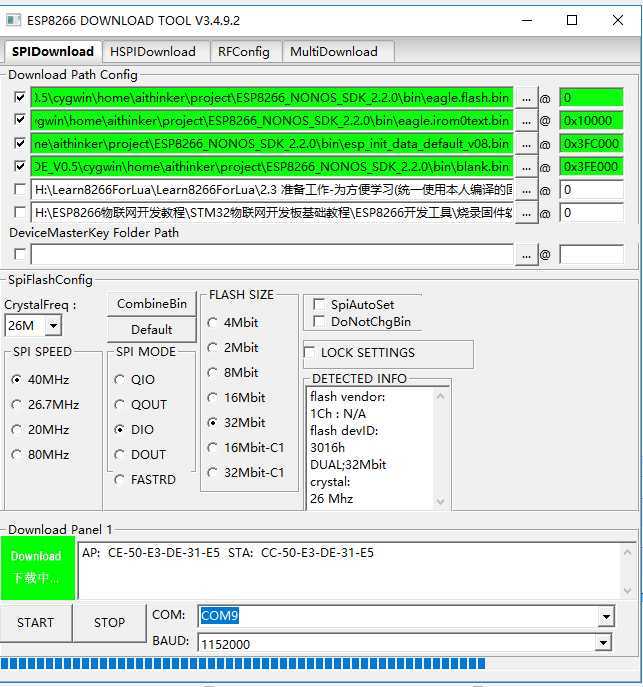Browse file for eagle.flash.bin path row
This screenshot has height=687, width=643.
(526, 99)
